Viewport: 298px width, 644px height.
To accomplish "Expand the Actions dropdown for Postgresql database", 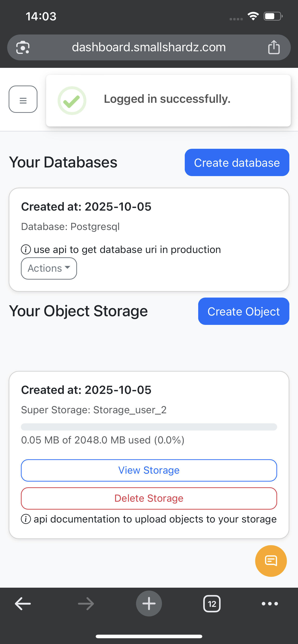I will pos(49,268).
